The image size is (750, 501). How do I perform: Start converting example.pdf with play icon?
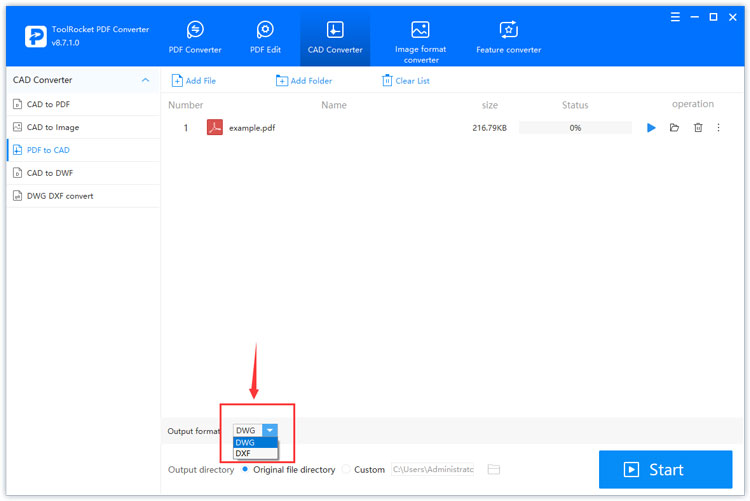tap(651, 128)
